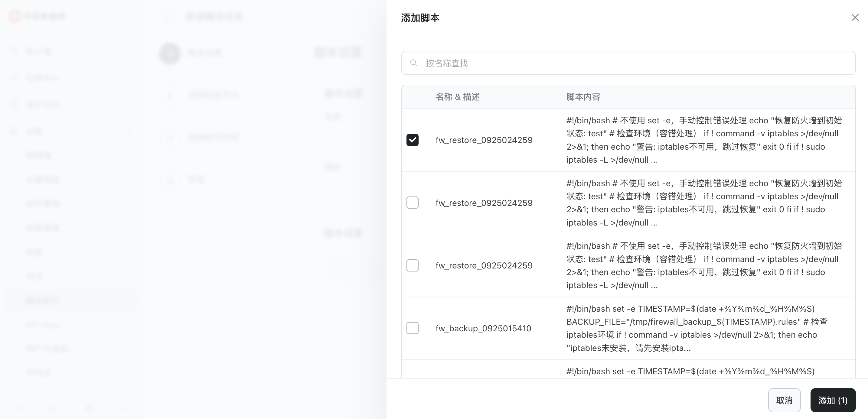Click the 名称 & 描述 column header
The height and width of the screenshot is (419, 868).
pos(458,97)
